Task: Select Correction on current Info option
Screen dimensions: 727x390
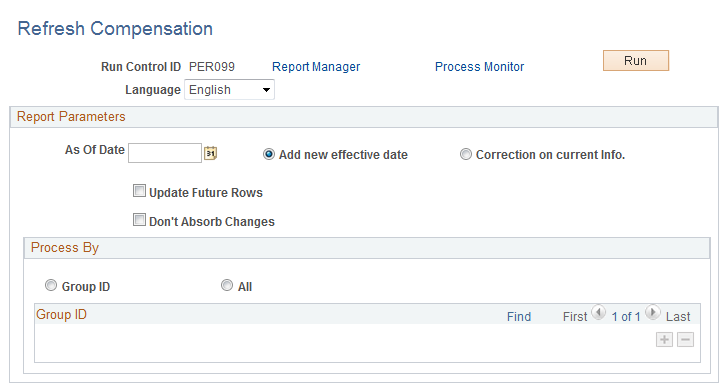Action: coord(466,154)
